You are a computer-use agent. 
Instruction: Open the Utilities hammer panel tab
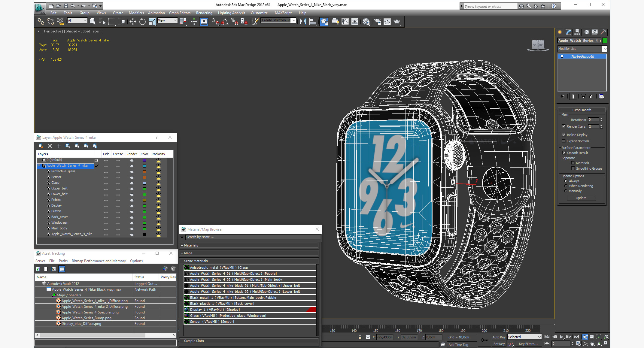coord(603,32)
